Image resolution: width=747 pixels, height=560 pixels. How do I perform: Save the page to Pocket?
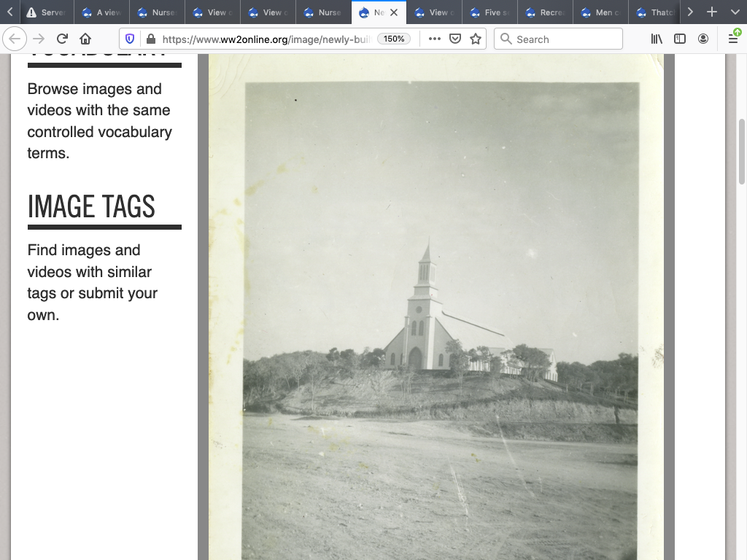point(455,39)
